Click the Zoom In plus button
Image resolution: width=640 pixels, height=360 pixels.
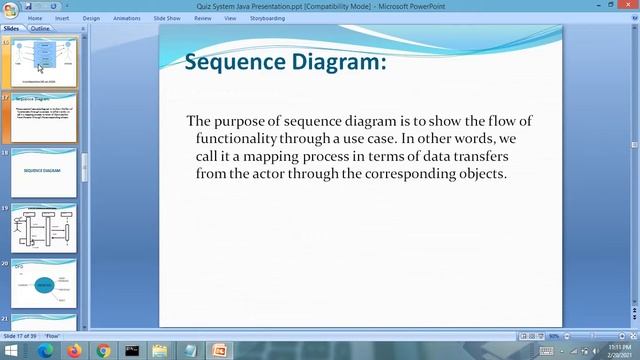pos(622,336)
